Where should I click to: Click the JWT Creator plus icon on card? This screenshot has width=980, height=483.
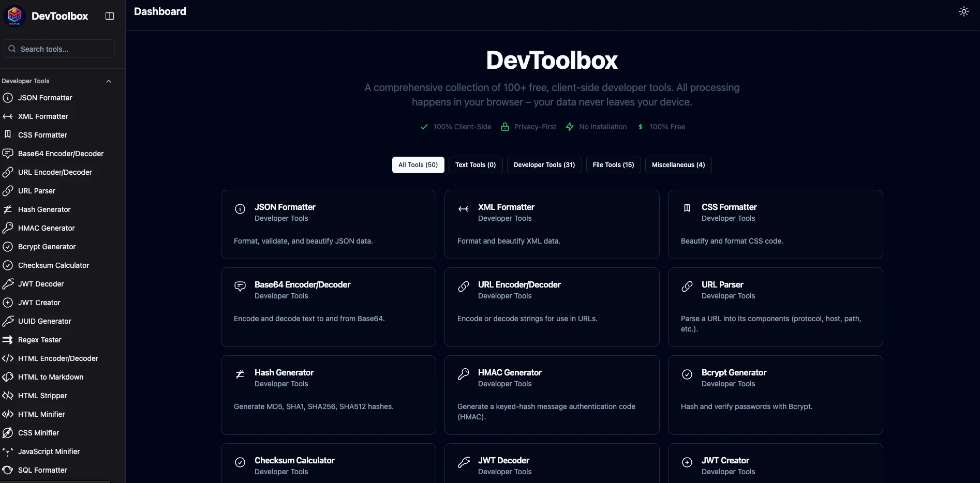(687, 462)
